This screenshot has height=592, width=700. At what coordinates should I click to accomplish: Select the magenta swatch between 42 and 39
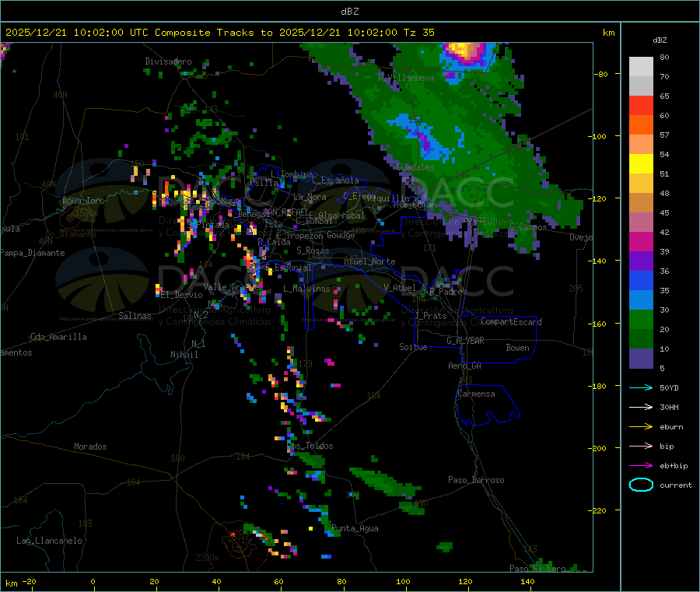(x=641, y=241)
